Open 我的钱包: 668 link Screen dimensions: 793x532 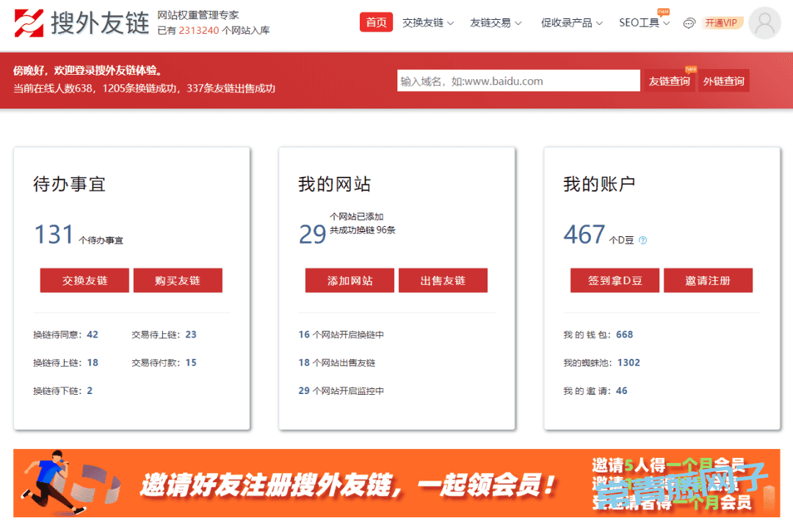(598, 335)
